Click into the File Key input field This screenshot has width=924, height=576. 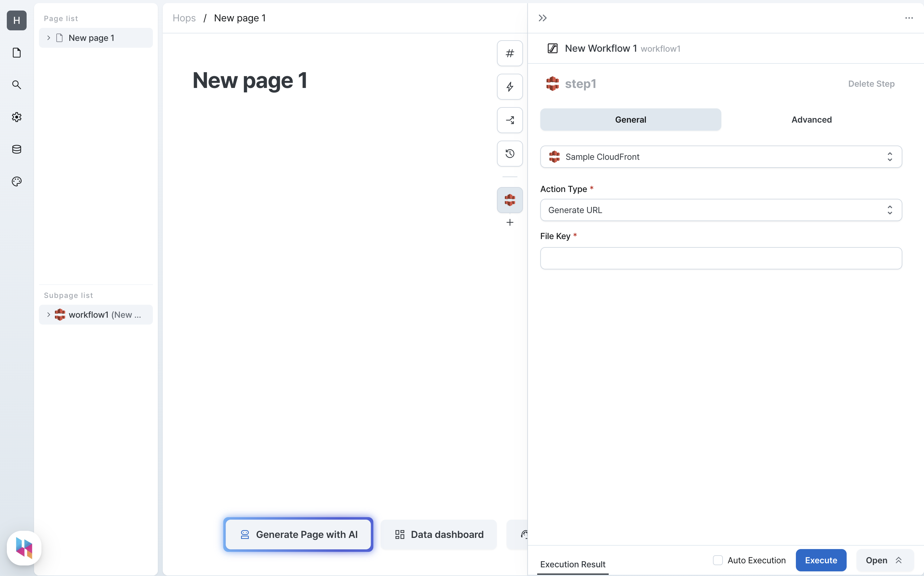pos(721,258)
